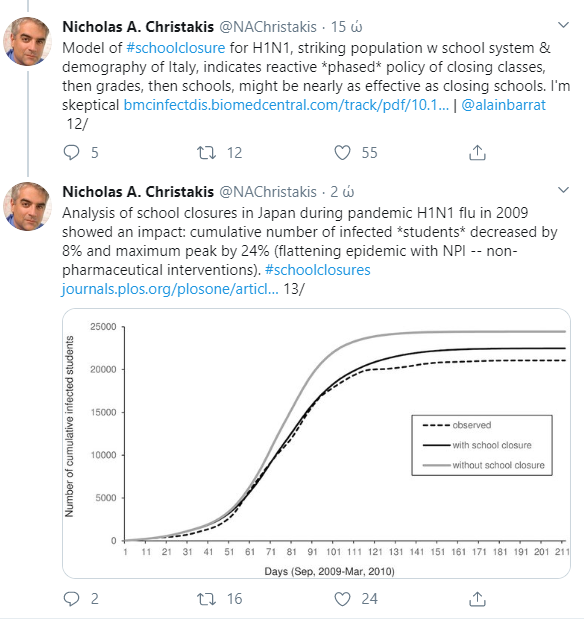
Task: Open the profile photo on second tweet
Action: click(x=27, y=206)
